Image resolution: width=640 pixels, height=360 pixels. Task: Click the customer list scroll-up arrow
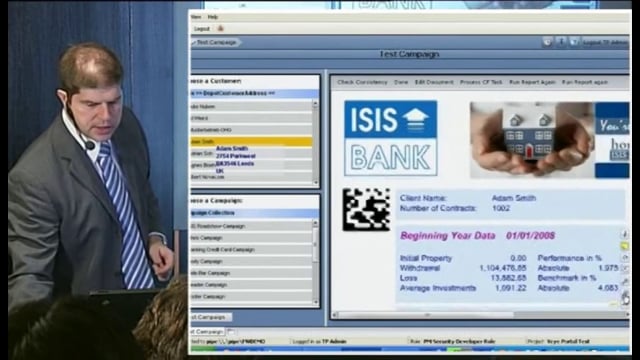coord(315,104)
